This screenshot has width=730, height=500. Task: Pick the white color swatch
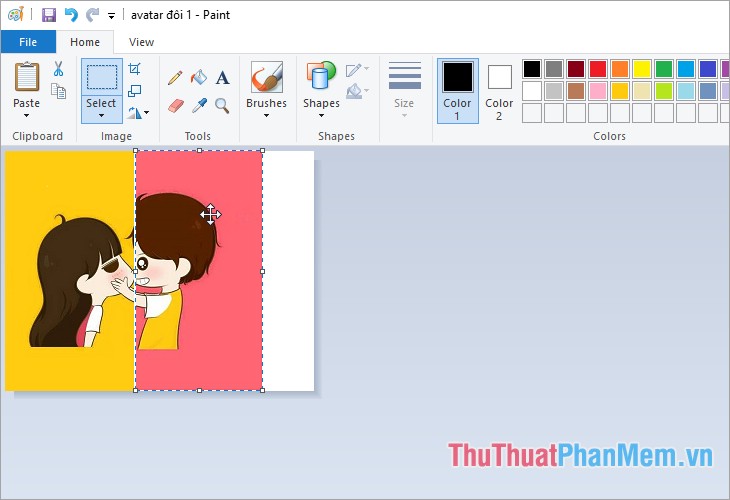click(532, 91)
